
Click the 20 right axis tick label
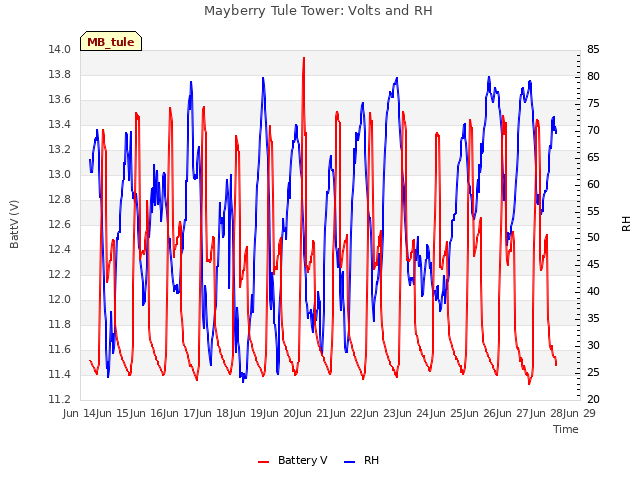click(x=593, y=400)
